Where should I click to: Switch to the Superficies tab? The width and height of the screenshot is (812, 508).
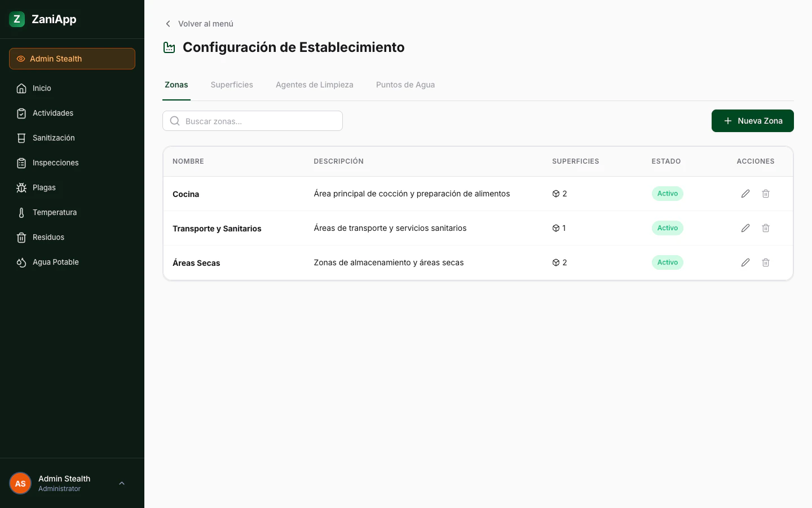click(x=232, y=85)
